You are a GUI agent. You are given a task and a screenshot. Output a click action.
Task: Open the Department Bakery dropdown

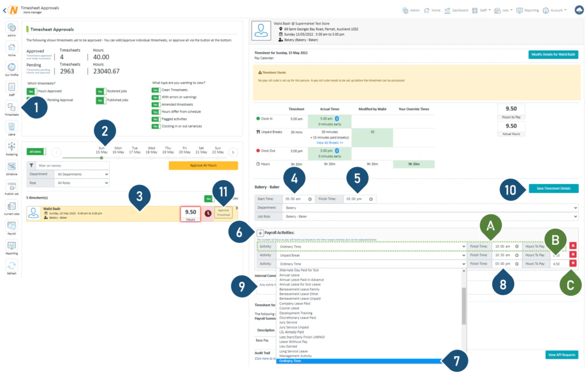click(x=430, y=208)
